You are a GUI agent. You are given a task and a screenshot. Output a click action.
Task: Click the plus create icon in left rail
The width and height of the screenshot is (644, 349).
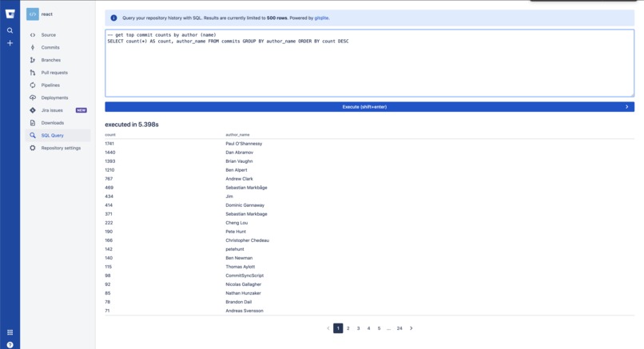point(10,43)
